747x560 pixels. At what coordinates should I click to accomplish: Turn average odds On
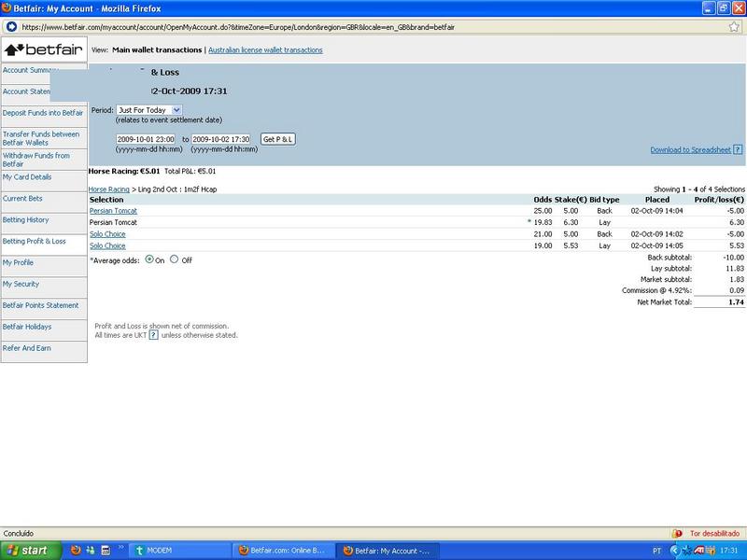pyautogui.click(x=149, y=259)
